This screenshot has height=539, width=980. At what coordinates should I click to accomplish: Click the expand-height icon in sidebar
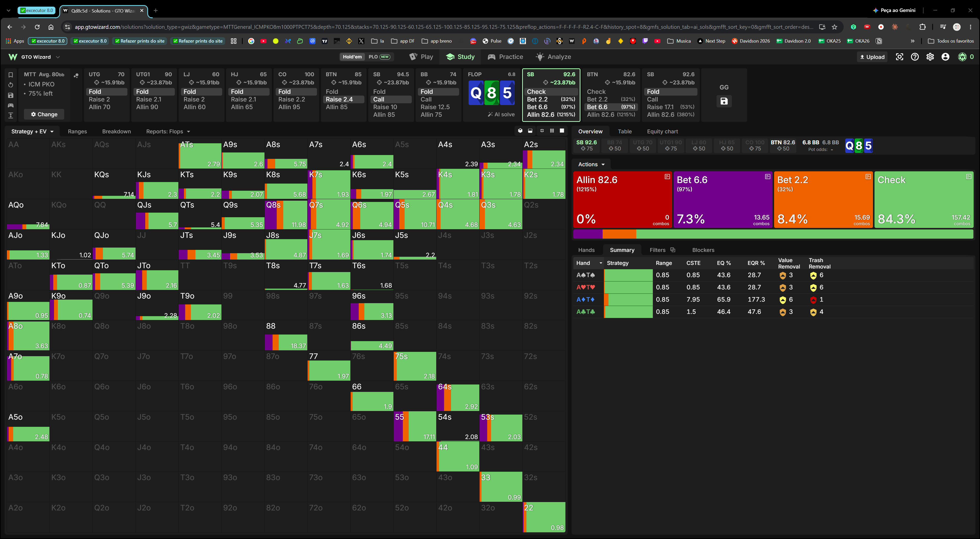(x=11, y=115)
